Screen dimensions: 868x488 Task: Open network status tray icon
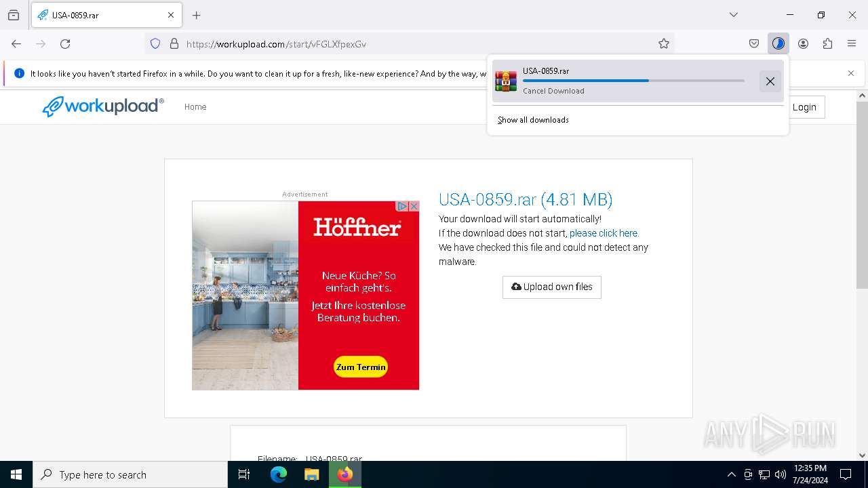[764, 474]
